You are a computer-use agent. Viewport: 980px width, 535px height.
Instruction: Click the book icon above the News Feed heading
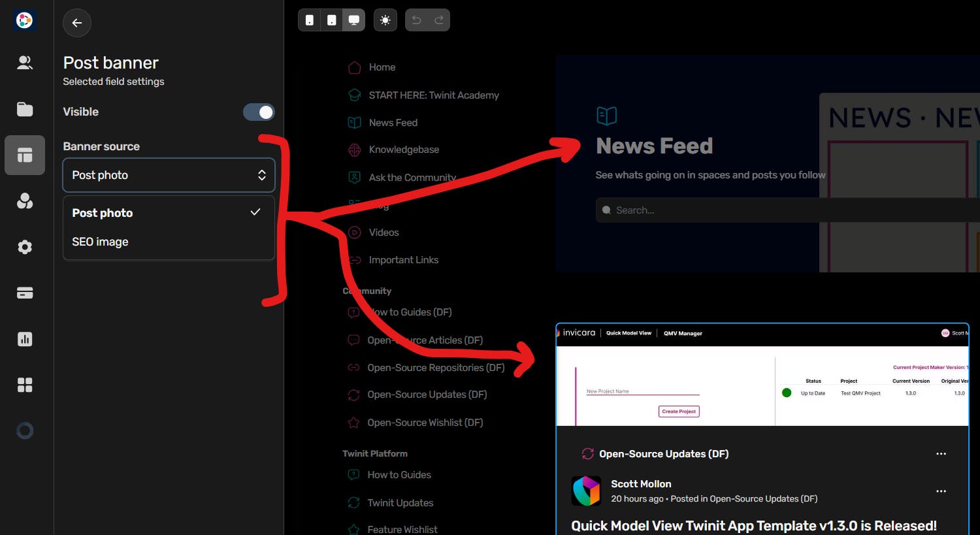click(x=607, y=116)
